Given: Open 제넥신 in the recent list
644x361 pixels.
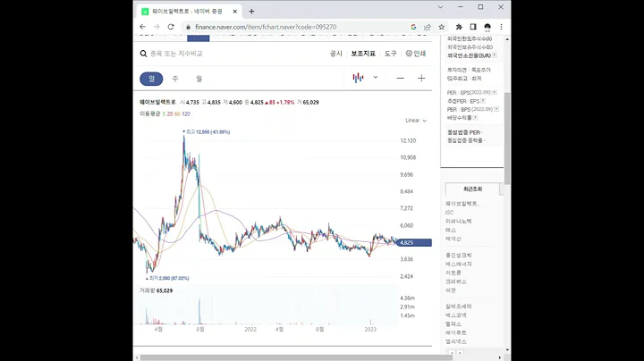Looking at the screenshot, I should pos(453,239).
